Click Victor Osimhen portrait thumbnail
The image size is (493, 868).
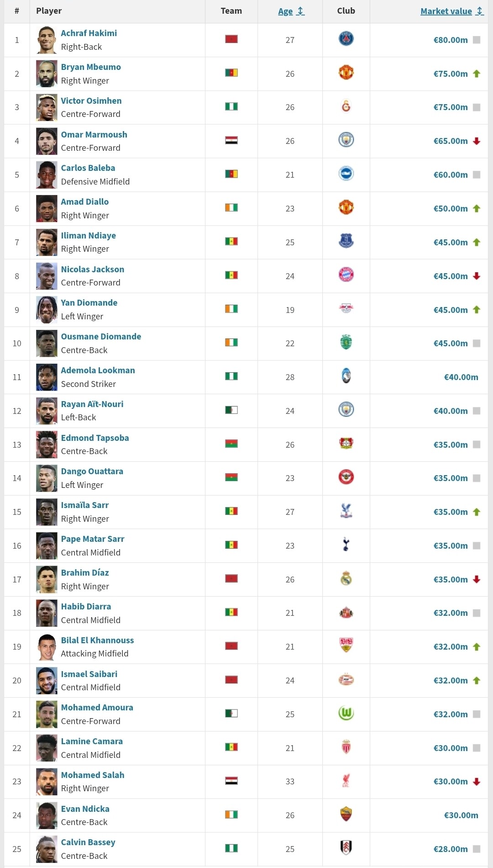click(x=47, y=107)
